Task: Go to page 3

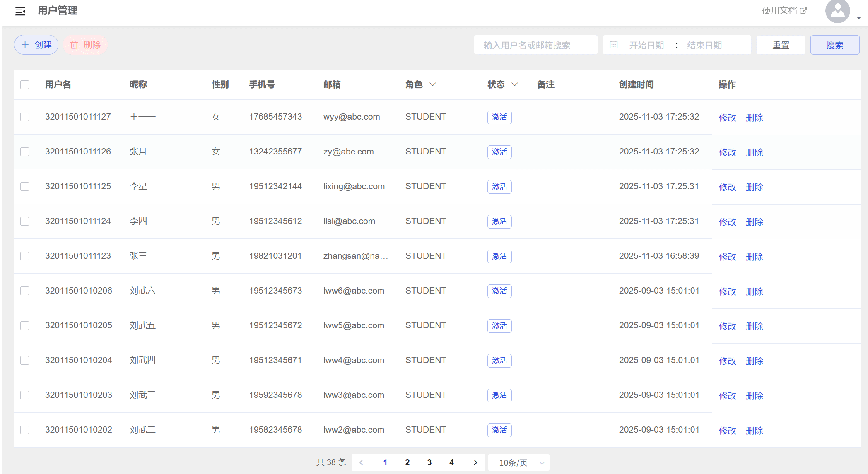Action: (x=429, y=462)
